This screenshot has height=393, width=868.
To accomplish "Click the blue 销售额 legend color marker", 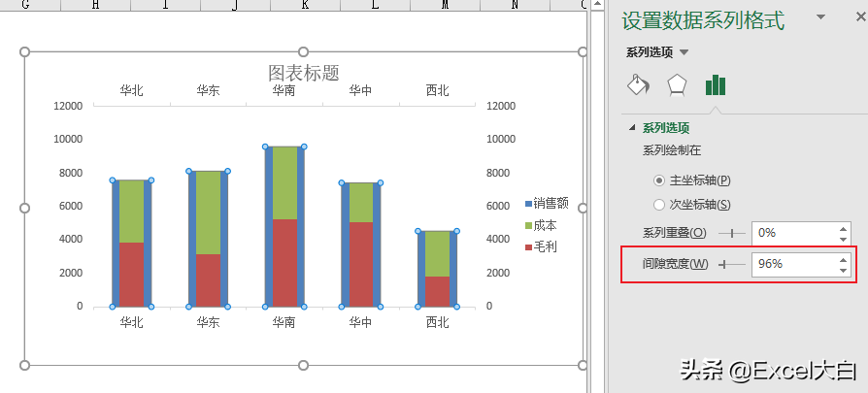I will [528, 204].
